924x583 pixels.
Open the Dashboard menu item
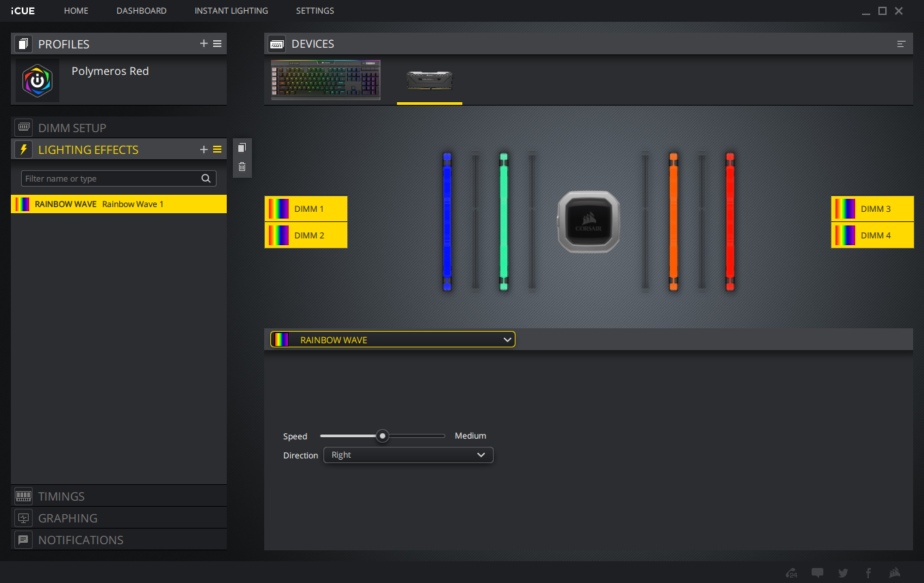(x=141, y=11)
